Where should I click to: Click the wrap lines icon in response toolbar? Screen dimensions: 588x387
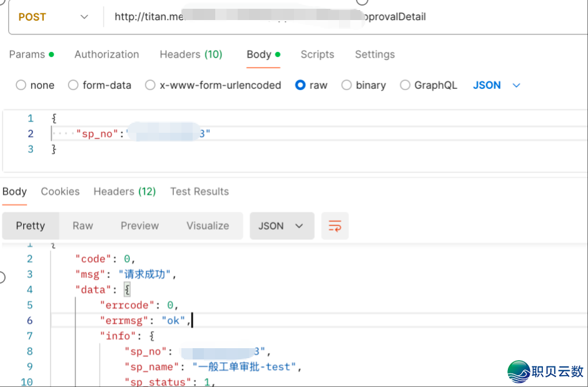point(335,226)
